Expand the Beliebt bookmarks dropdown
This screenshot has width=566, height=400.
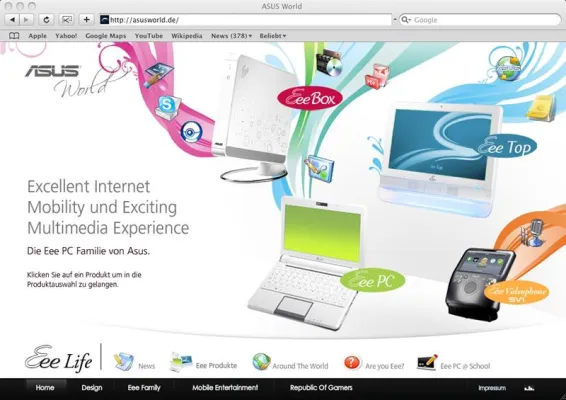273,36
